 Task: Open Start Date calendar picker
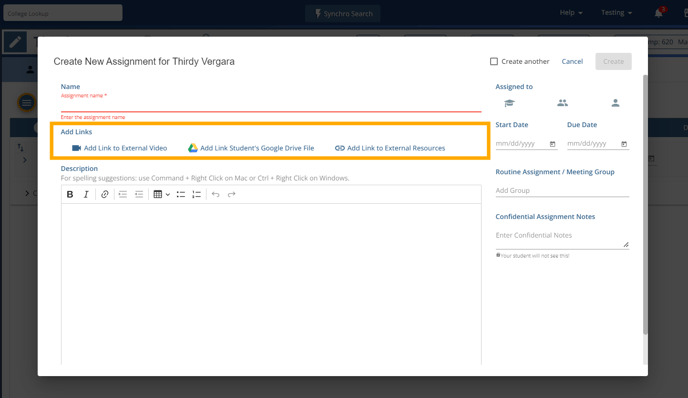pos(552,144)
